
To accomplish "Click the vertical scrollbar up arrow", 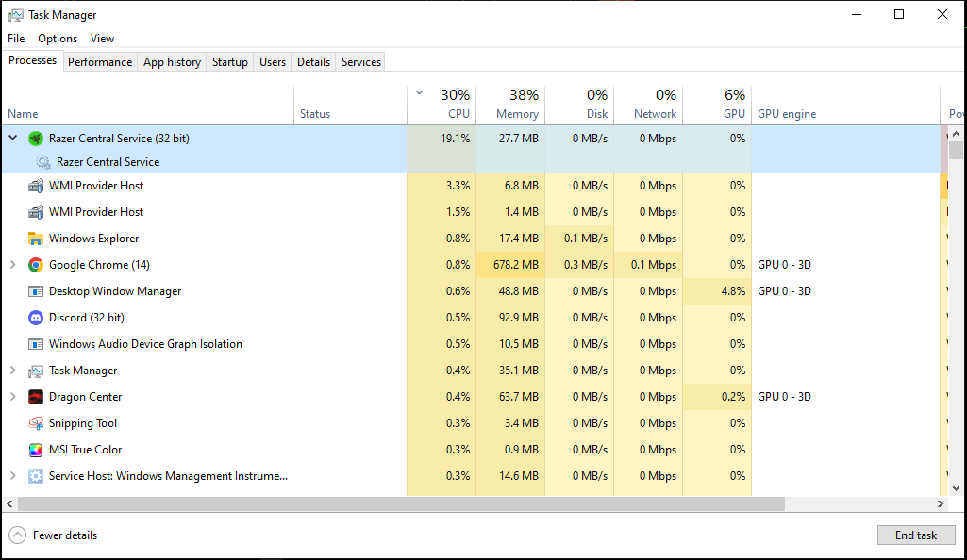I will [x=956, y=134].
